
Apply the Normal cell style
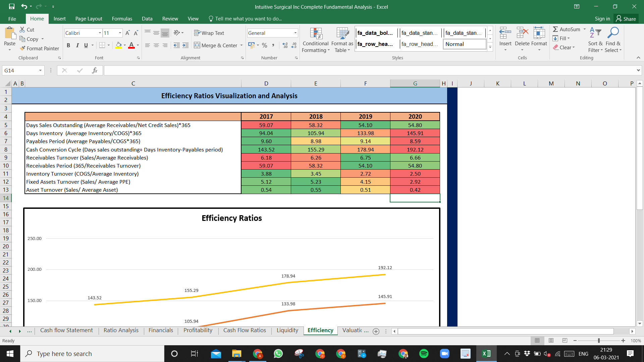tap(465, 44)
